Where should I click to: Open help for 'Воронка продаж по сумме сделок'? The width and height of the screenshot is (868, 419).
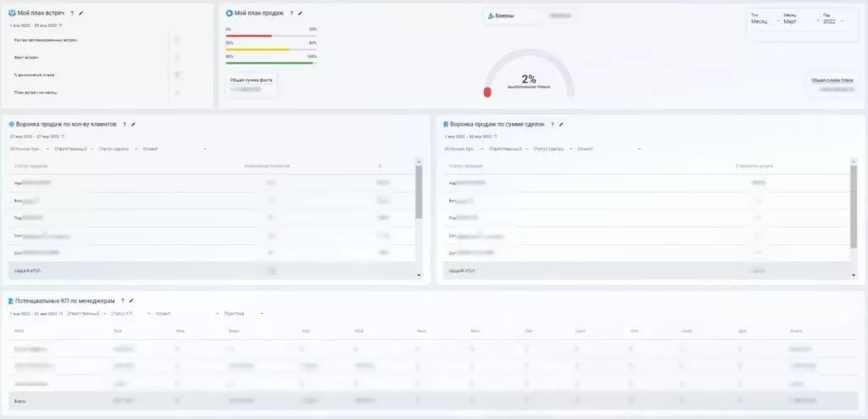click(551, 125)
